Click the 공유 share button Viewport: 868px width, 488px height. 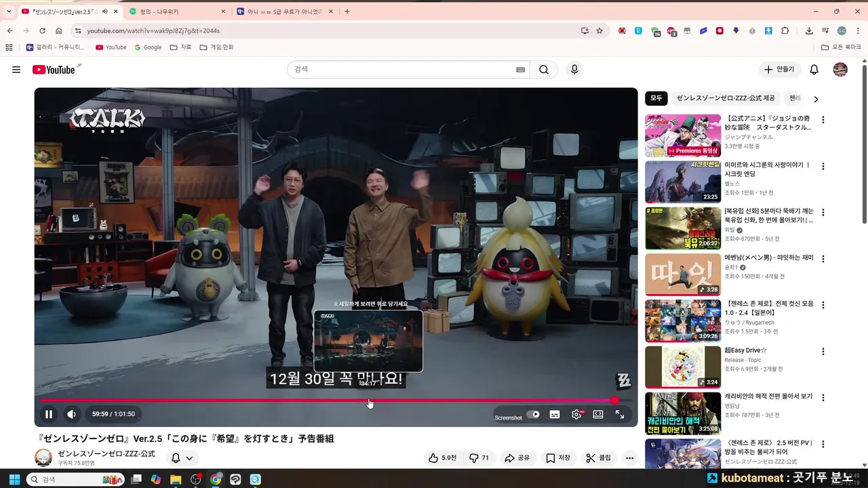coord(517,458)
